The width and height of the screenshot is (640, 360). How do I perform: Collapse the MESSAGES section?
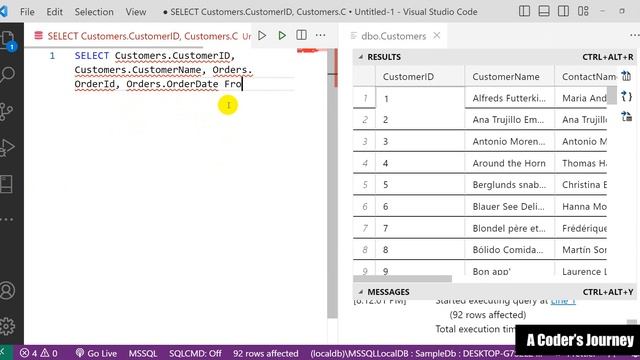click(x=360, y=292)
